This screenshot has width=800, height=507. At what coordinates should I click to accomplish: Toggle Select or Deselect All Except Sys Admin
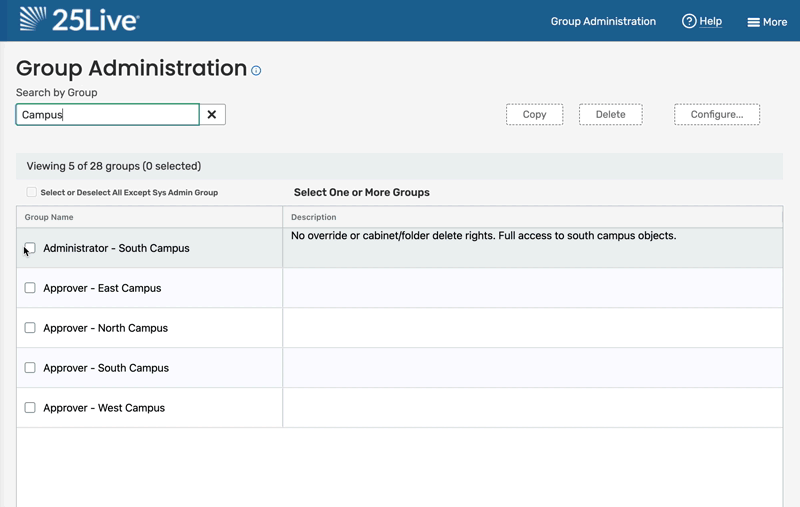tap(32, 192)
